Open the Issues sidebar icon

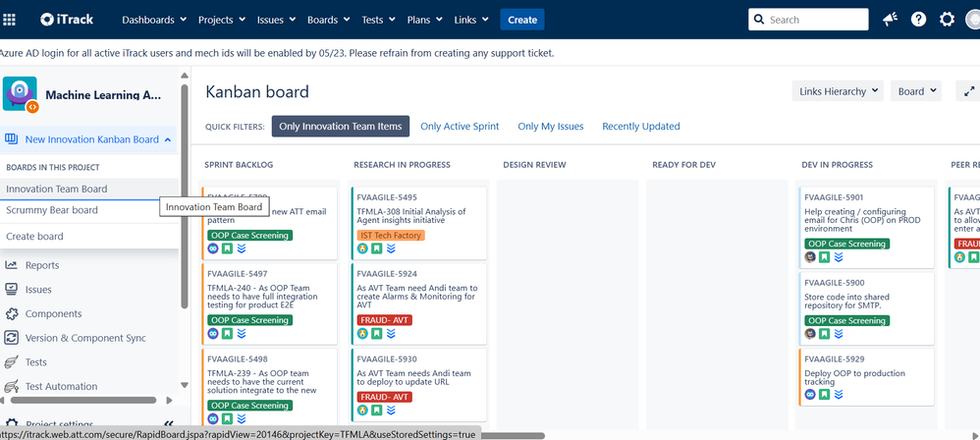point(11,290)
